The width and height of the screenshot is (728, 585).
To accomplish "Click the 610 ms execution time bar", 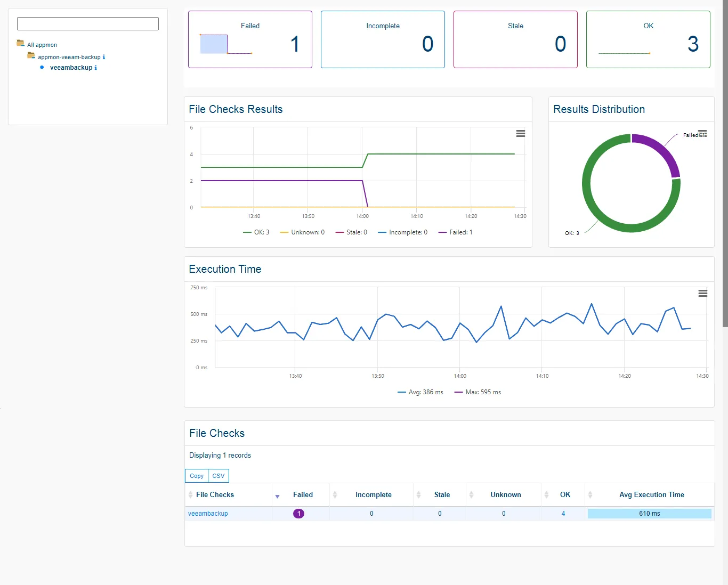I will click(x=649, y=513).
